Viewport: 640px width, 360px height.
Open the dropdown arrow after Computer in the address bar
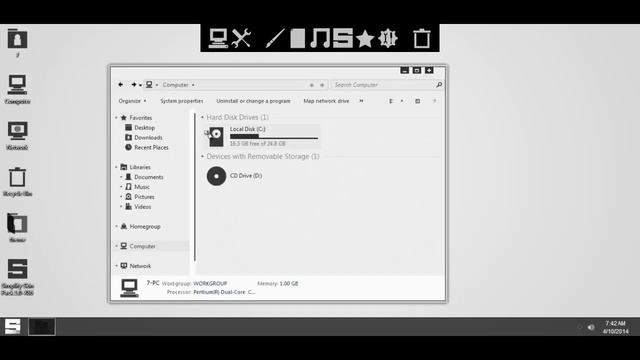coord(193,85)
